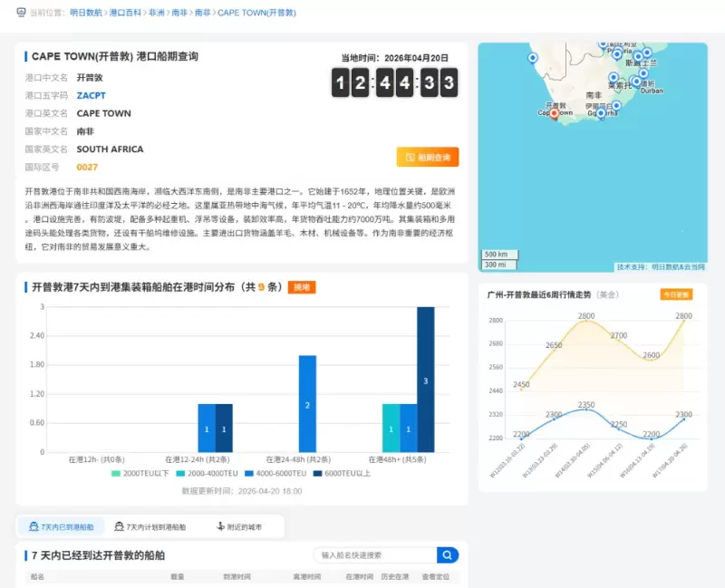Open the 非洲 breadcrumb link
This screenshot has width=725, height=588.
(x=158, y=14)
